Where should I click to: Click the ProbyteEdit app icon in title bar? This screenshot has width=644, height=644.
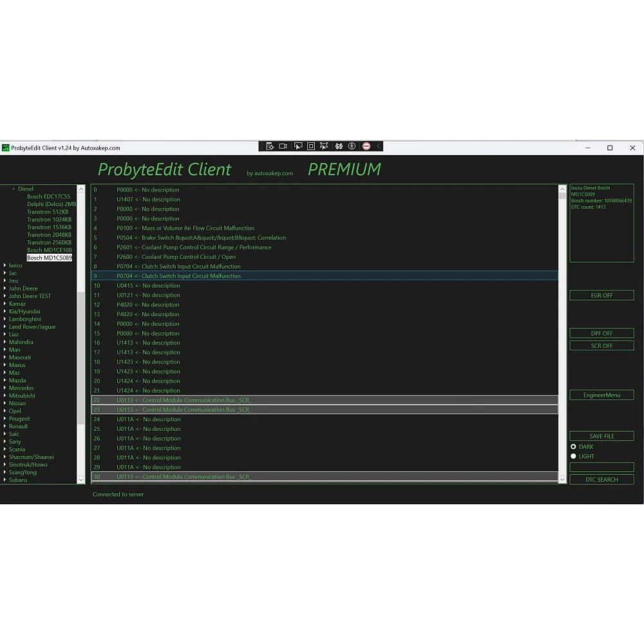(5, 147)
